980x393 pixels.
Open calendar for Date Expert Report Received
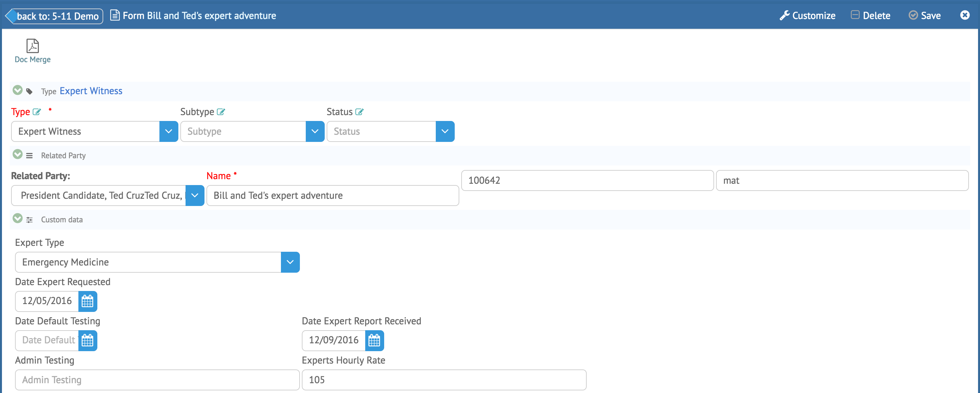coord(374,340)
